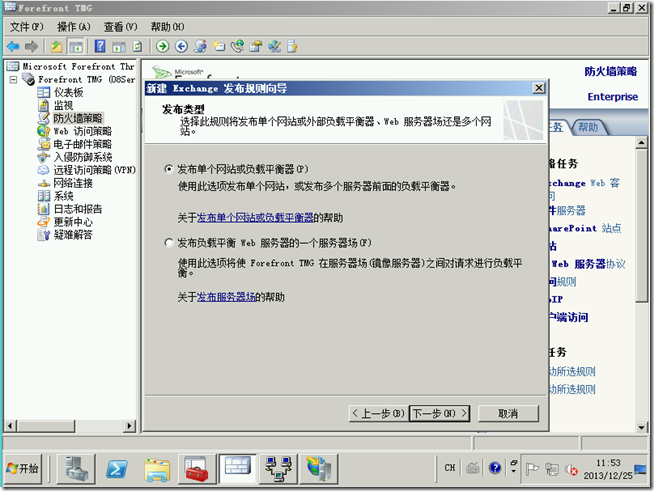Click the CH language indicator
This screenshot has height=491, width=654.
[x=450, y=468]
